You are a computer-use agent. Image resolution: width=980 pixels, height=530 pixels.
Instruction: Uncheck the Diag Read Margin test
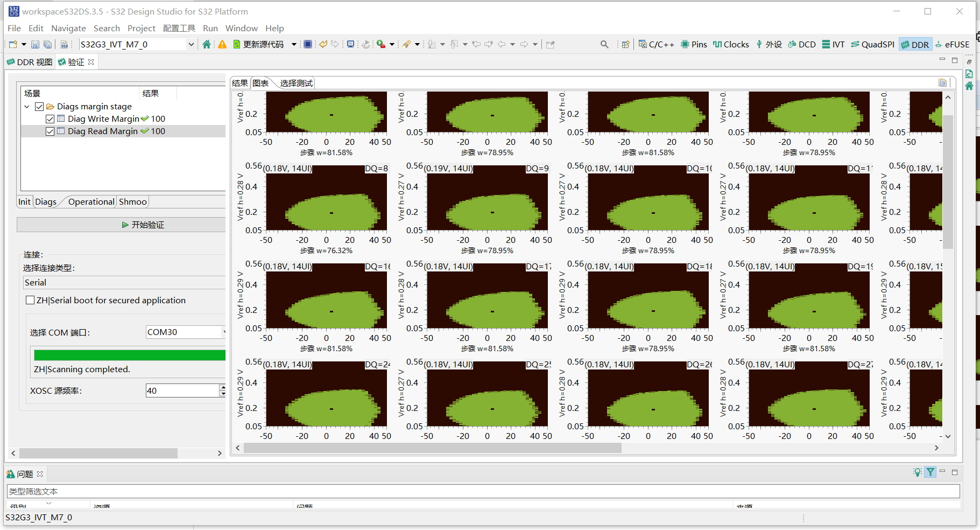pos(50,131)
